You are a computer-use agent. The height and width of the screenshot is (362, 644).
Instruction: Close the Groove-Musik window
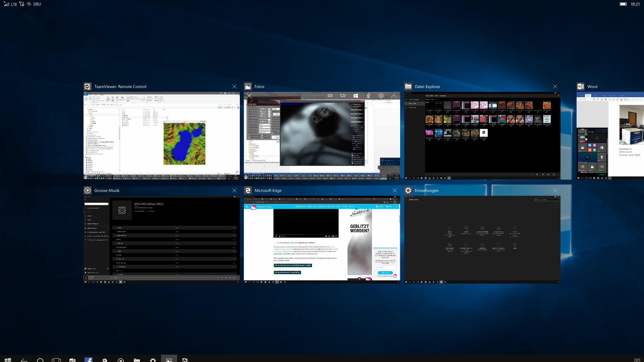234,190
